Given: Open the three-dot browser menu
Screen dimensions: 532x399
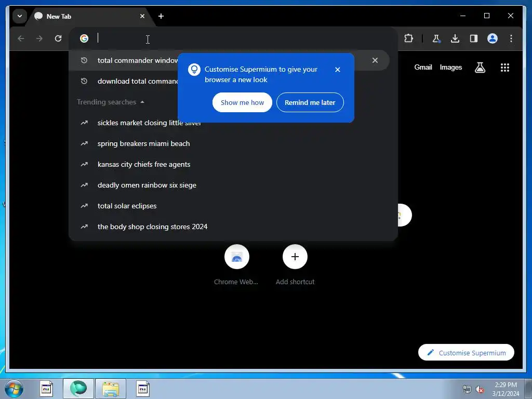Looking at the screenshot, I should 511,38.
